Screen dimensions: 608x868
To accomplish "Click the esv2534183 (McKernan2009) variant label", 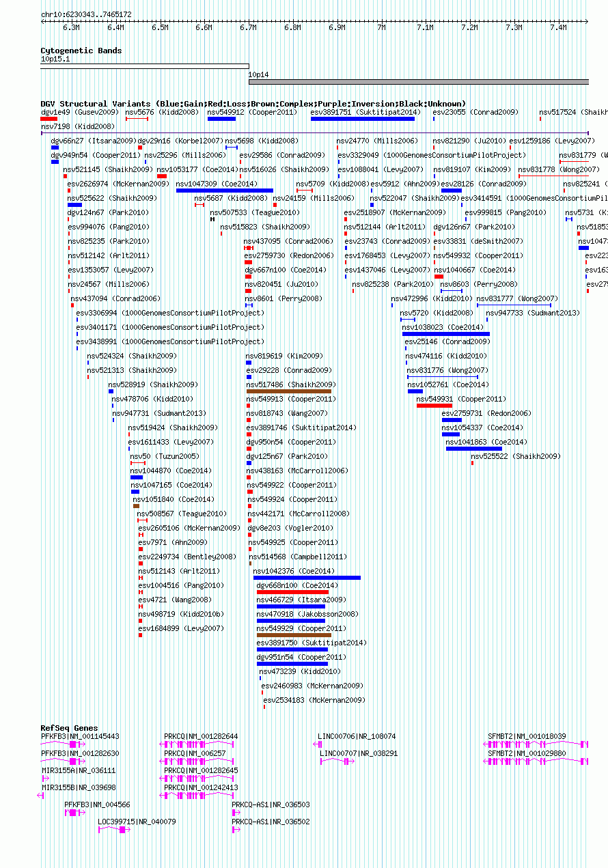I will point(314,700).
